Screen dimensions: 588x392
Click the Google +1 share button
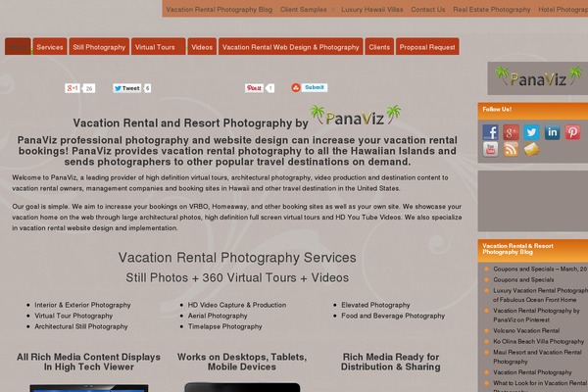(x=73, y=88)
